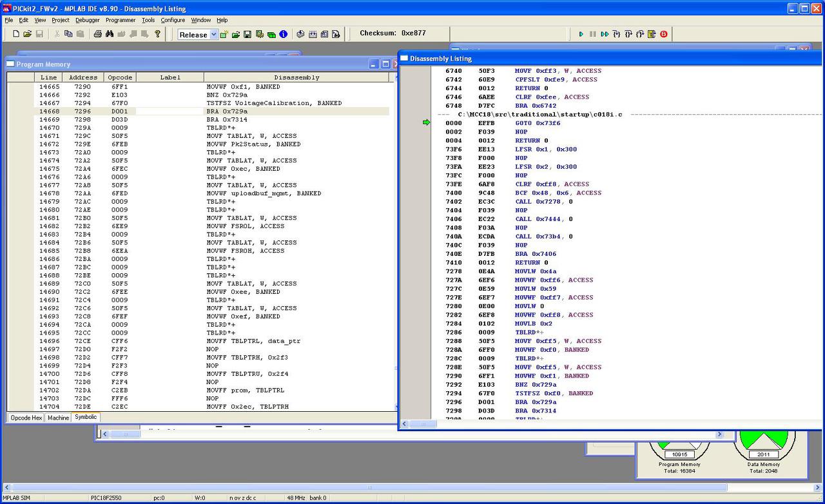Open the Debugger menu
The height and width of the screenshot is (504, 825).
(87, 20)
